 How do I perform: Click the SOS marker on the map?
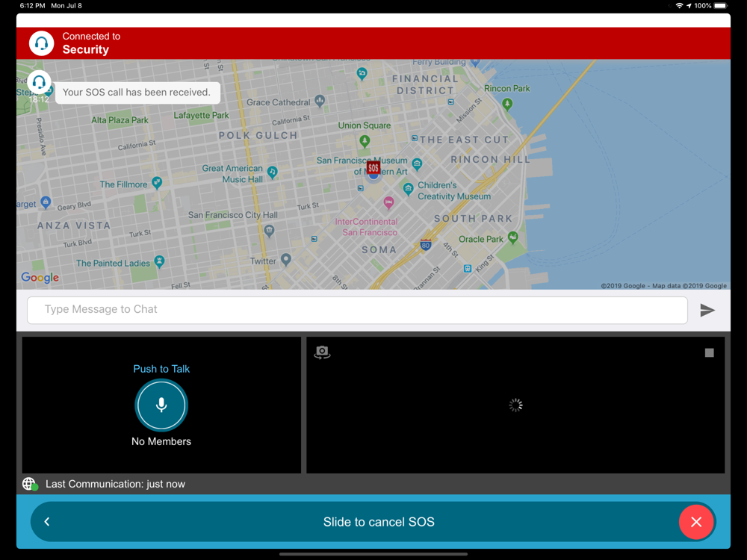(373, 168)
